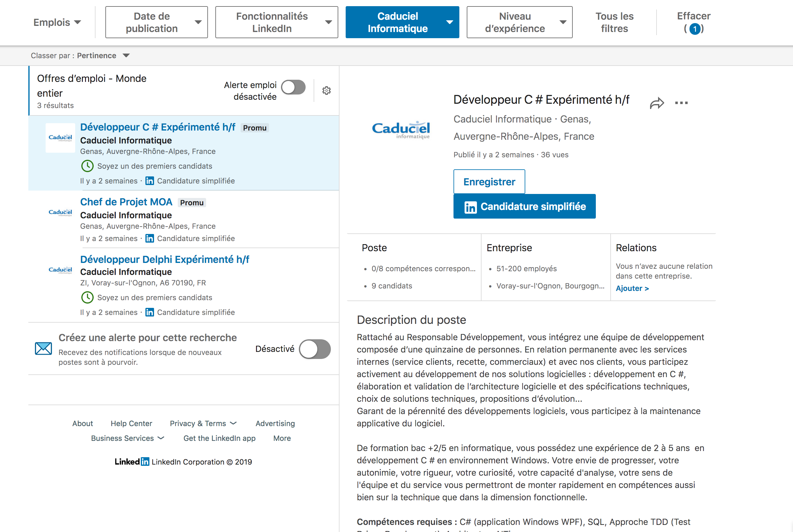
Task: Click LinkedIn icon in Développeur Delphi row
Action: (150, 312)
